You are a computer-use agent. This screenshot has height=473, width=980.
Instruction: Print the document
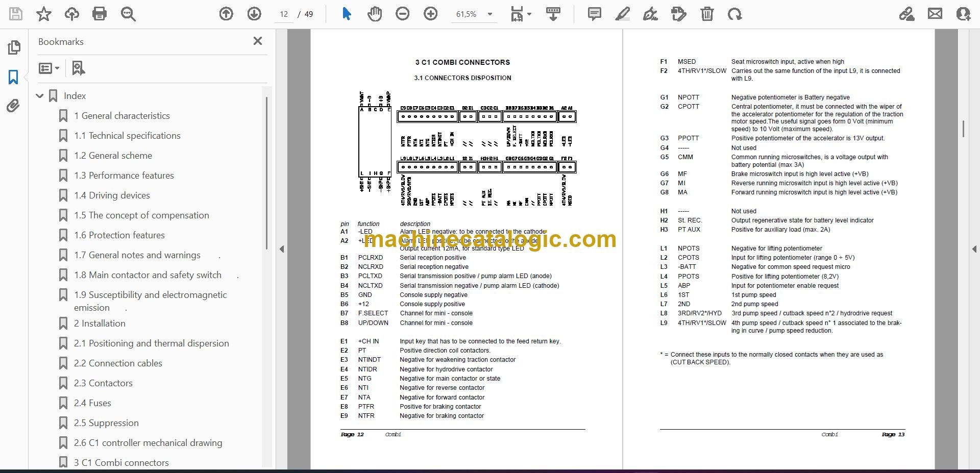click(x=100, y=14)
